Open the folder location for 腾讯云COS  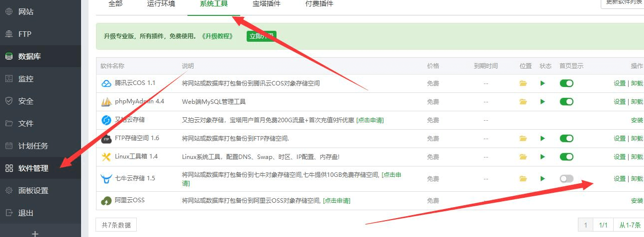click(x=523, y=83)
